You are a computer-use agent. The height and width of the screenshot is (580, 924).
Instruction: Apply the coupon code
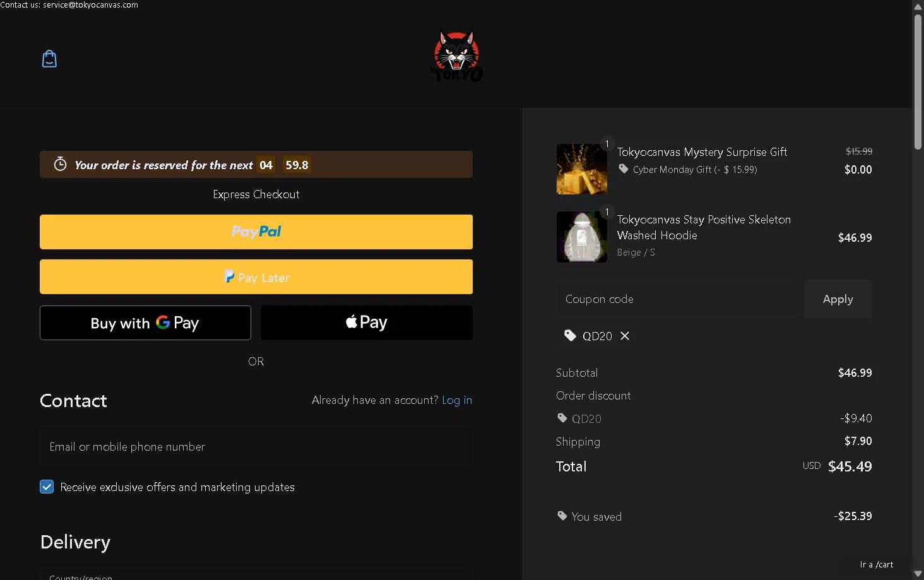[x=838, y=299]
